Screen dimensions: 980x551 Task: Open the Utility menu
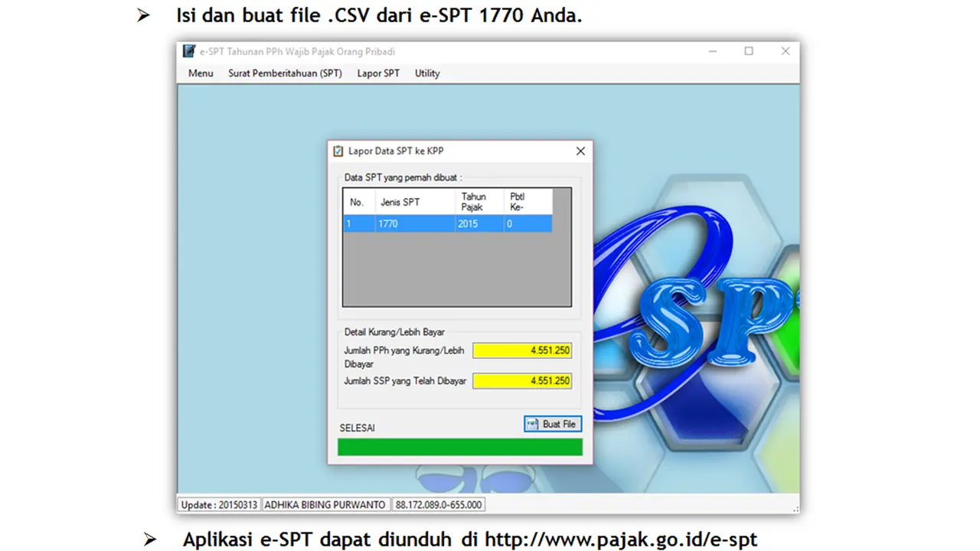(x=427, y=73)
